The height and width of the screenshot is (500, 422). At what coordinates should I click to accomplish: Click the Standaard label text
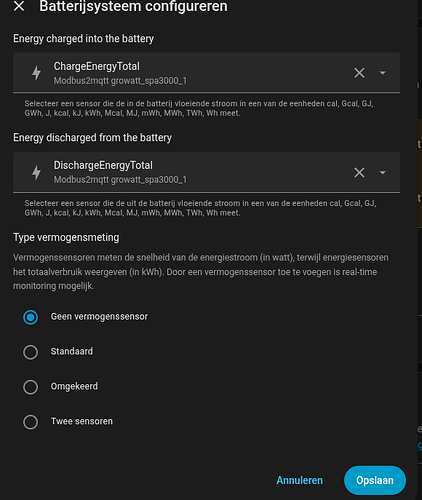coord(72,351)
